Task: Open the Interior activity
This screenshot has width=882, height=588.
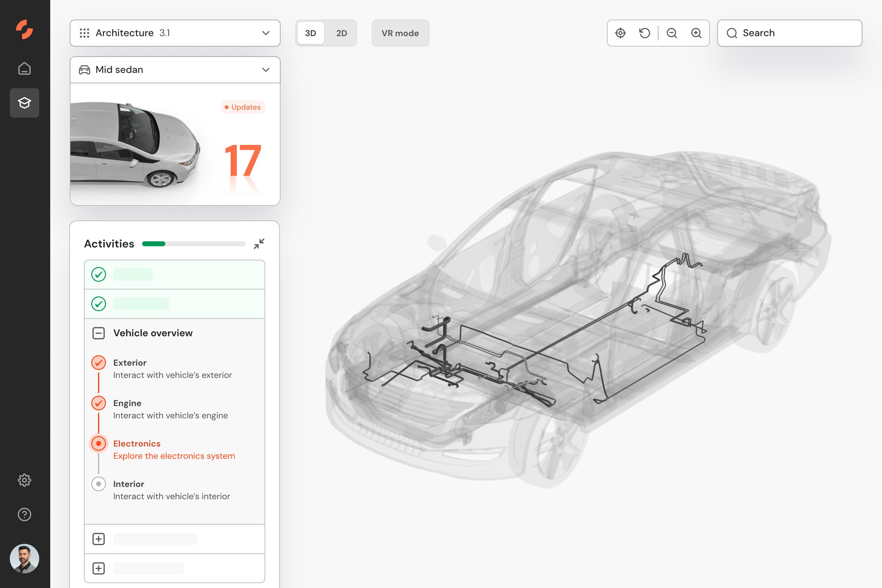Action: (x=172, y=490)
